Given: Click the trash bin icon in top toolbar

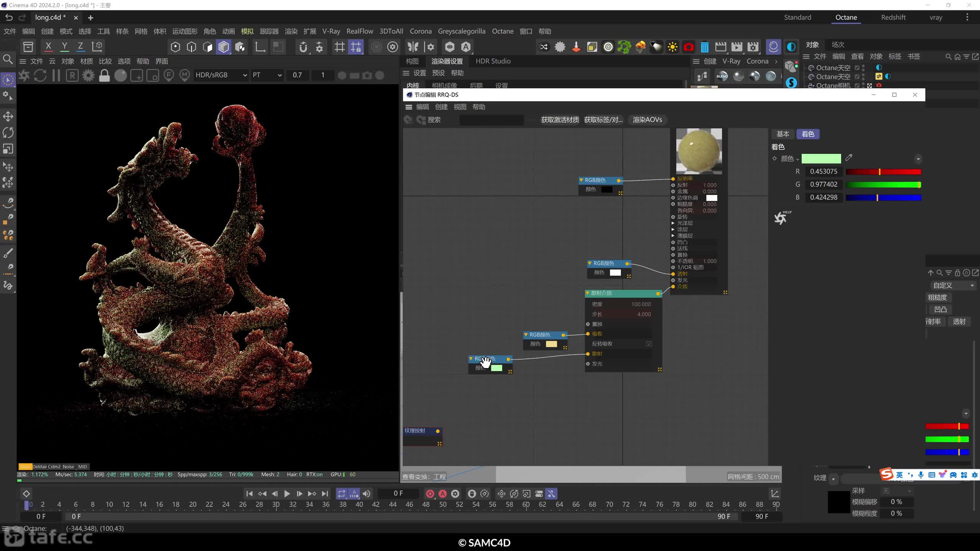Looking at the screenshot, I should [704, 47].
